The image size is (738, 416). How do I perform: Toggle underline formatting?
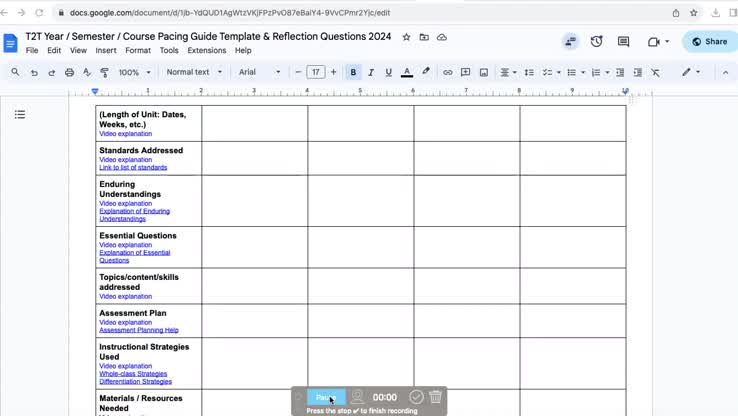click(388, 72)
